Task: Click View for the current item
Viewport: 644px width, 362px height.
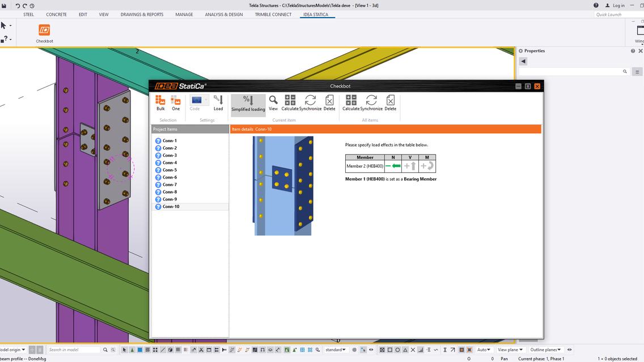Action: [273, 103]
